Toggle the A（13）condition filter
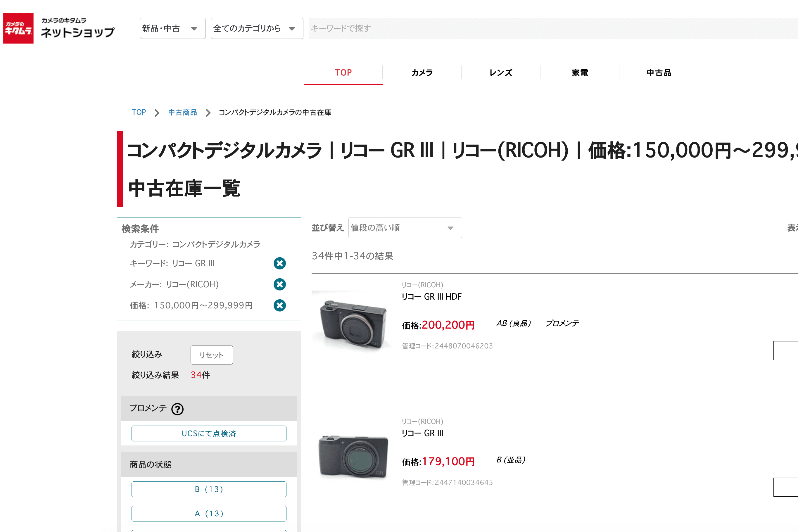798x532 pixels. click(x=209, y=513)
